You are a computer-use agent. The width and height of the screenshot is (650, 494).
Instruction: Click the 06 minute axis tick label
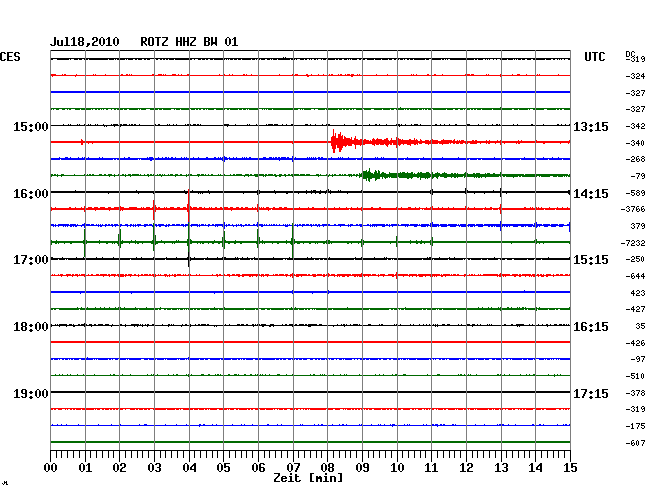coord(258,468)
